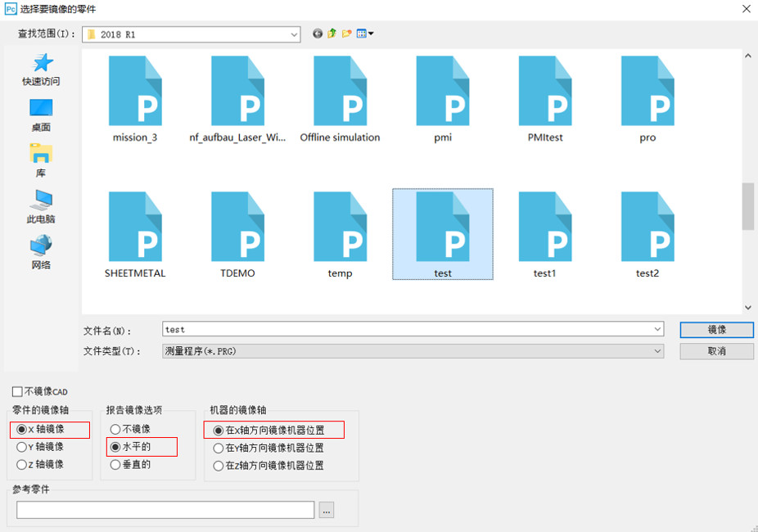758x532 pixels.
Task: Expand the 查找范围 folder dropdown
Action: 294,34
